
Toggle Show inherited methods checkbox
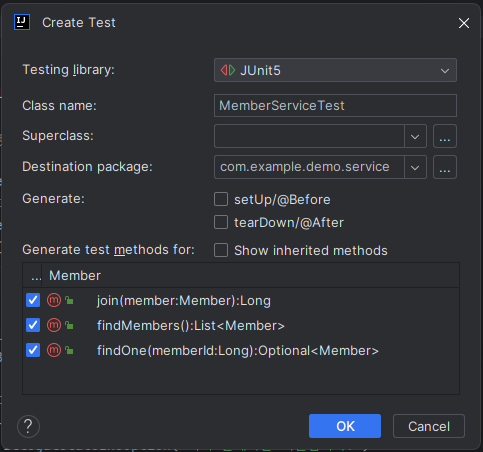(221, 250)
